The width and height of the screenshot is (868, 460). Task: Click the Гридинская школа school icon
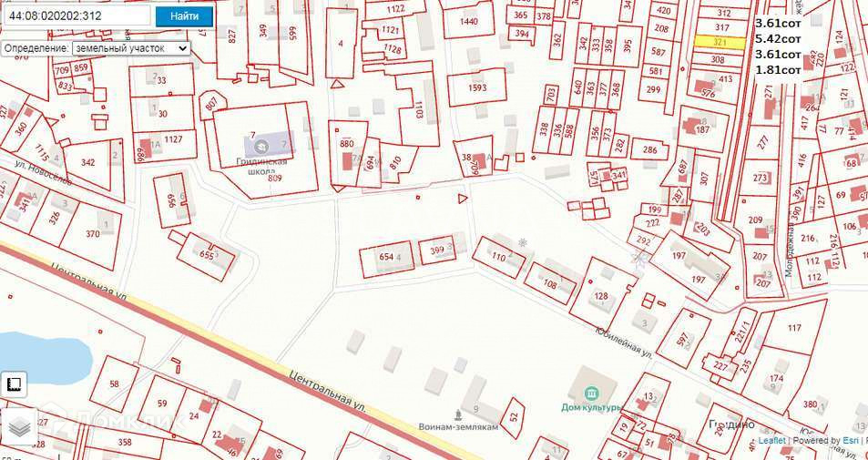(x=261, y=147)
